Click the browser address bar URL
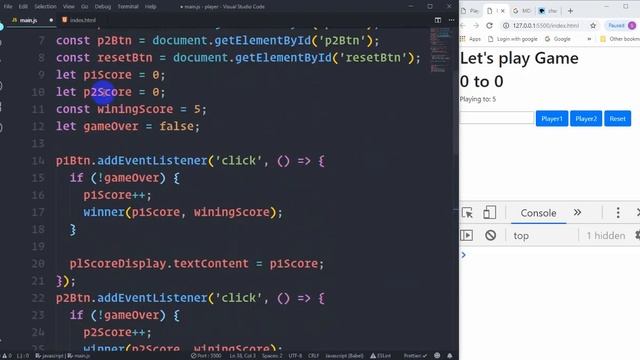 click(546, 25)
